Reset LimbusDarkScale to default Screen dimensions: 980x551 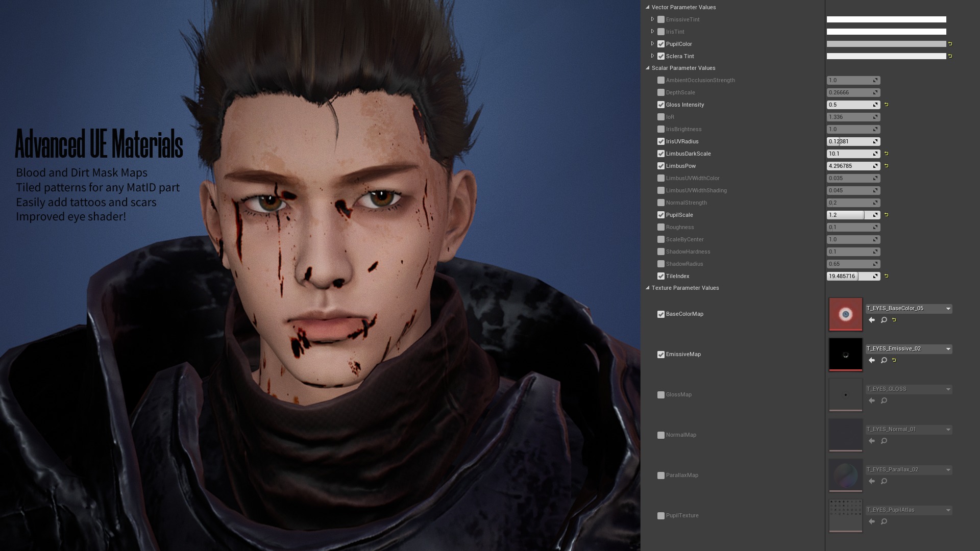coord(887,154)
